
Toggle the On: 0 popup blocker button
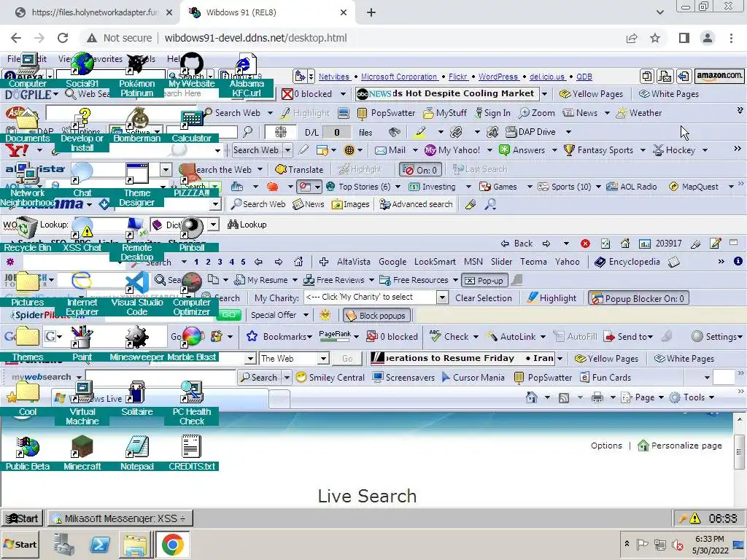(x=421, y=170)
